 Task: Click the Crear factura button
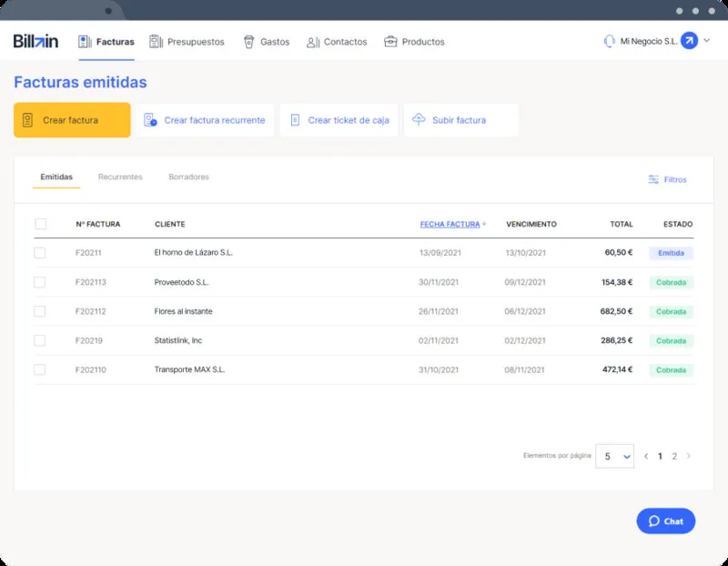(x=72, y=120)
